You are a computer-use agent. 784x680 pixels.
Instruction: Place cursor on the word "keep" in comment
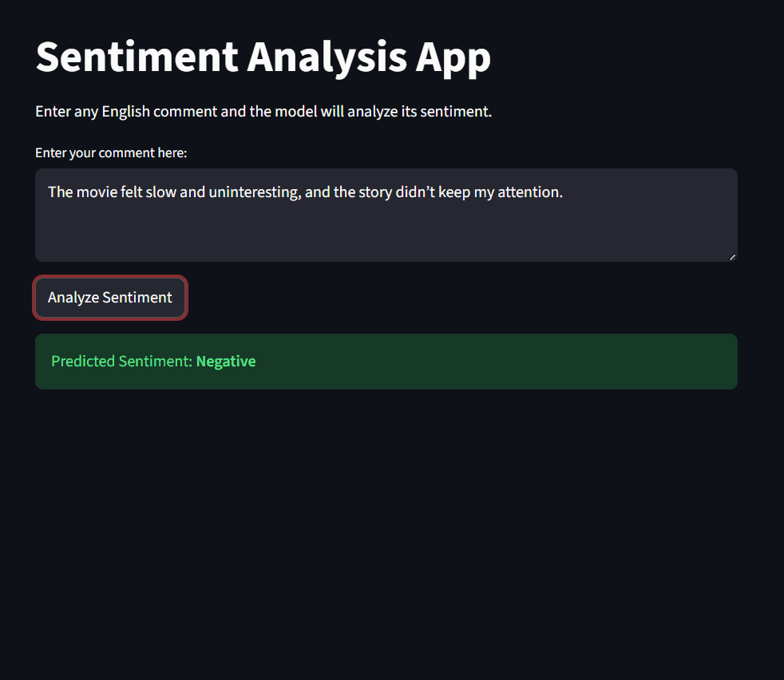[454, 192]
